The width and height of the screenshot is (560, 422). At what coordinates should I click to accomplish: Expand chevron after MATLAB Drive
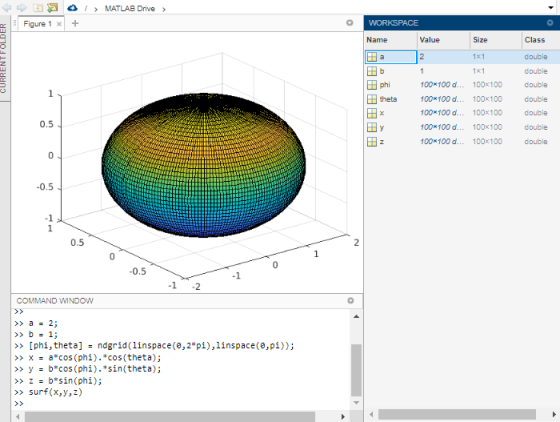(164, 9)
